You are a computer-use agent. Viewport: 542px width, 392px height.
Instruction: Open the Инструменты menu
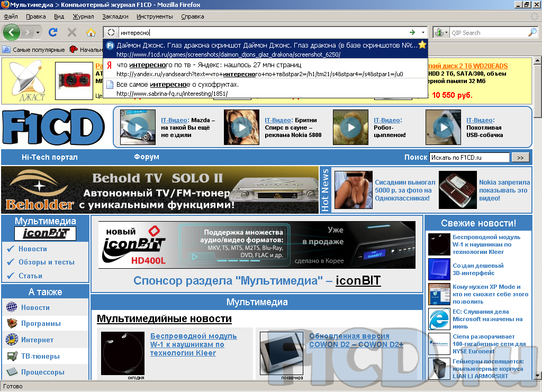(155, 16)
